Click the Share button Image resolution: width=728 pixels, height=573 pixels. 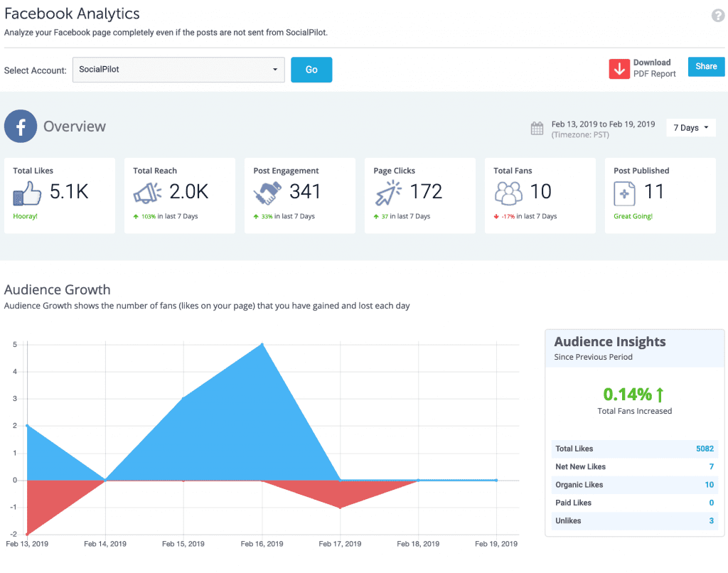pyautogui.click(x=706, y=67)
